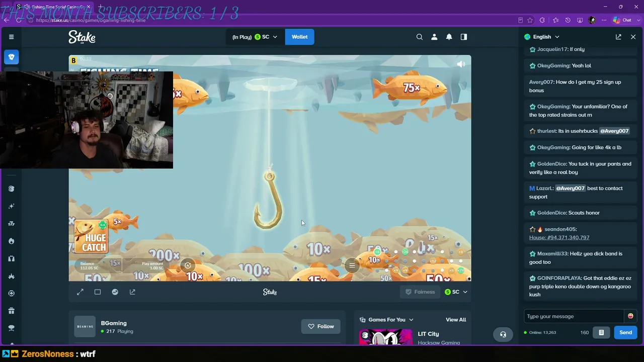This screenshot has width=644, height=362.
Task: Open live support headset button
Action: 503,334
